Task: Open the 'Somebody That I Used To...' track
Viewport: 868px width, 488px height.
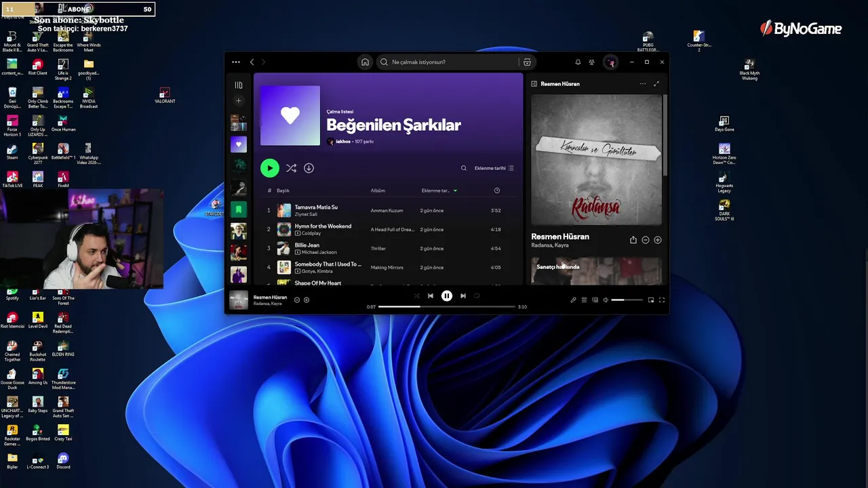Action: coord(328,264)
